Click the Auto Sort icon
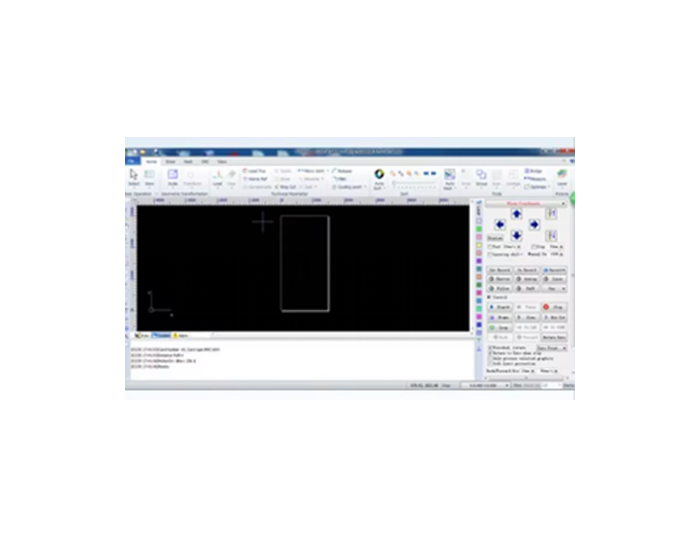 (380, 176)
